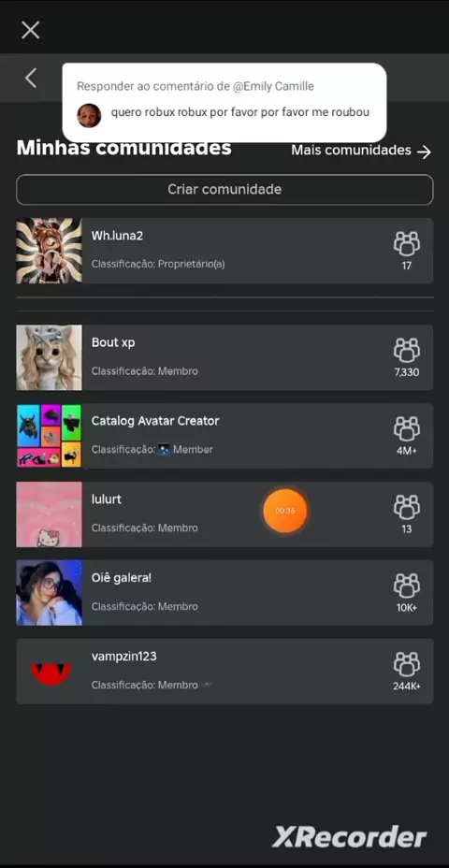The width and height of the screenshot is (449, 868).
Task: Tap the members icon showing 10K+
Action: pyautogui.click(x=407, y=586)
